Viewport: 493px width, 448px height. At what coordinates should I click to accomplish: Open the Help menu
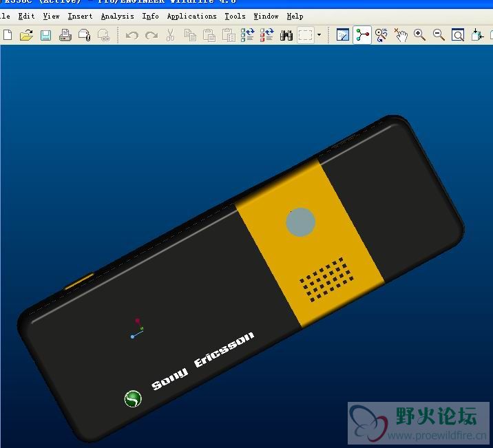(295, 16)
